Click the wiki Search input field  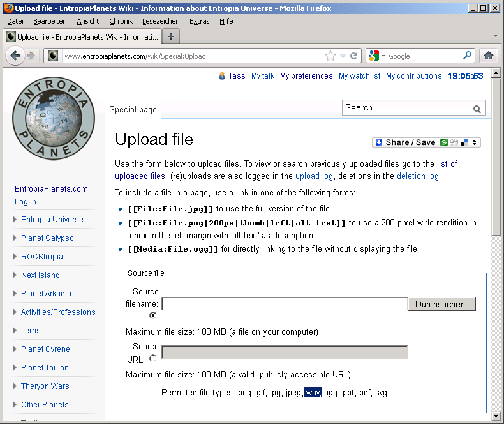tap(406, 108)
